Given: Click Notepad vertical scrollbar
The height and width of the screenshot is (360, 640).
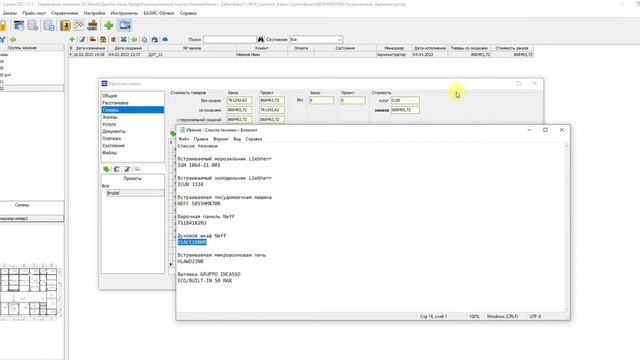Looking at the screenshot, I should point(566,228).
